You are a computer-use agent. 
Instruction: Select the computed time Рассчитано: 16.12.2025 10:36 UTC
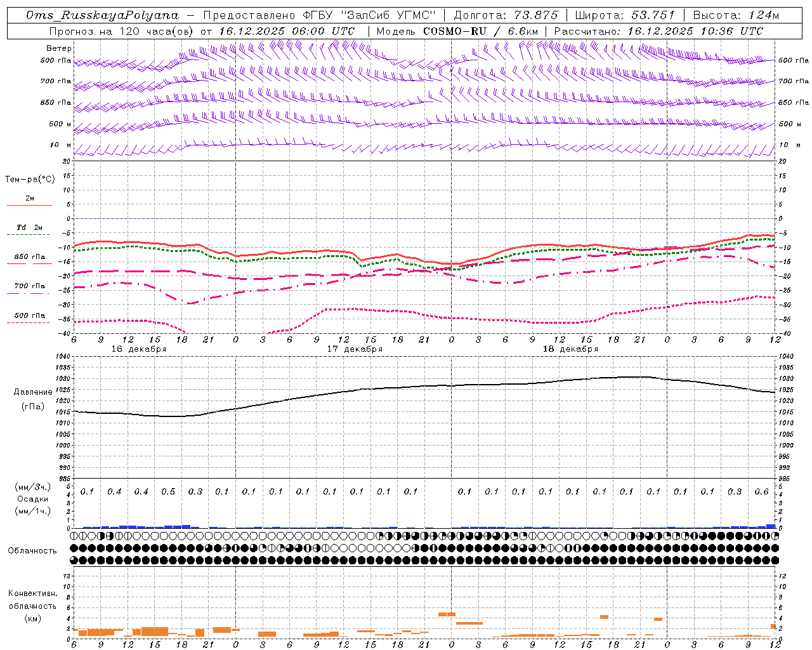click(x=658, y=31)
